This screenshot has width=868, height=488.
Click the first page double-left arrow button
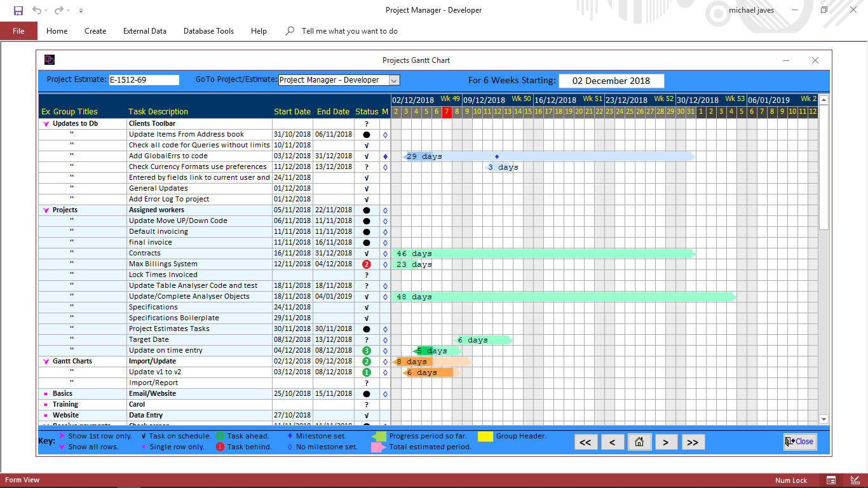pyautogui.click(x=585, y=442)
